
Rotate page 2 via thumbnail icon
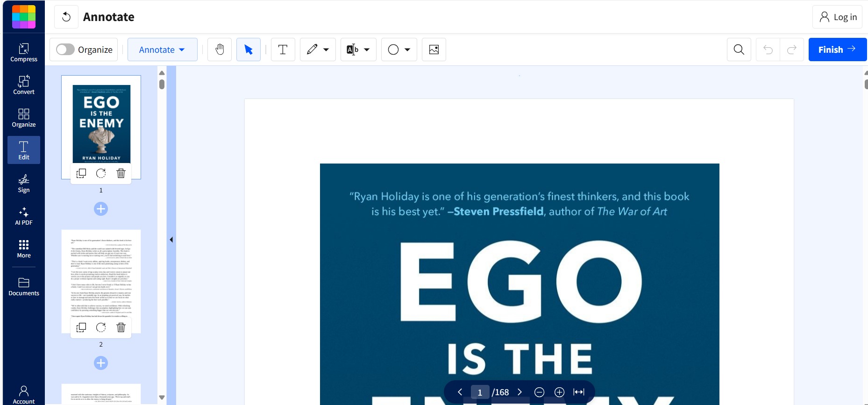(x=101, y=327)
